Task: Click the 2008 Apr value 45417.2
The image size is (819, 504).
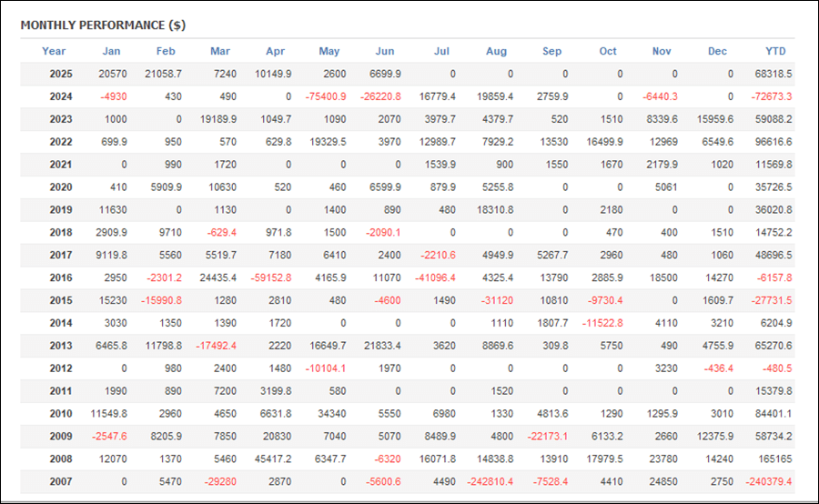Action: tap(273, 459)
